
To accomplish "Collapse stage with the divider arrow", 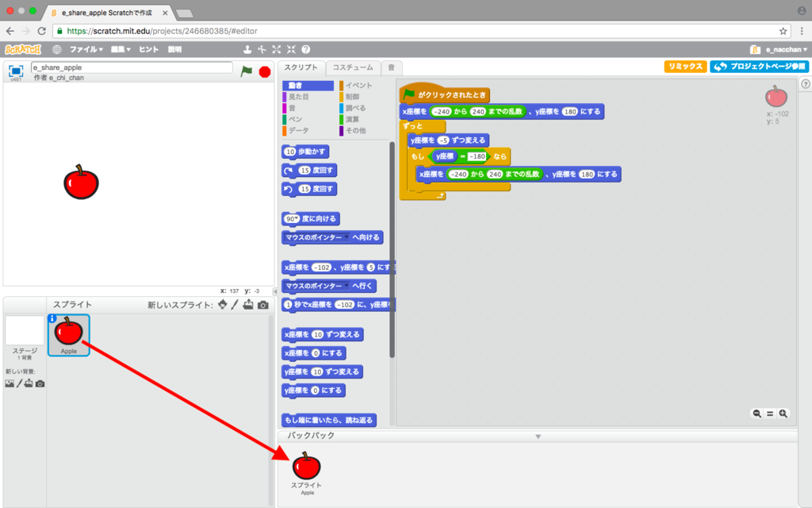I will [x=275, y=291].
